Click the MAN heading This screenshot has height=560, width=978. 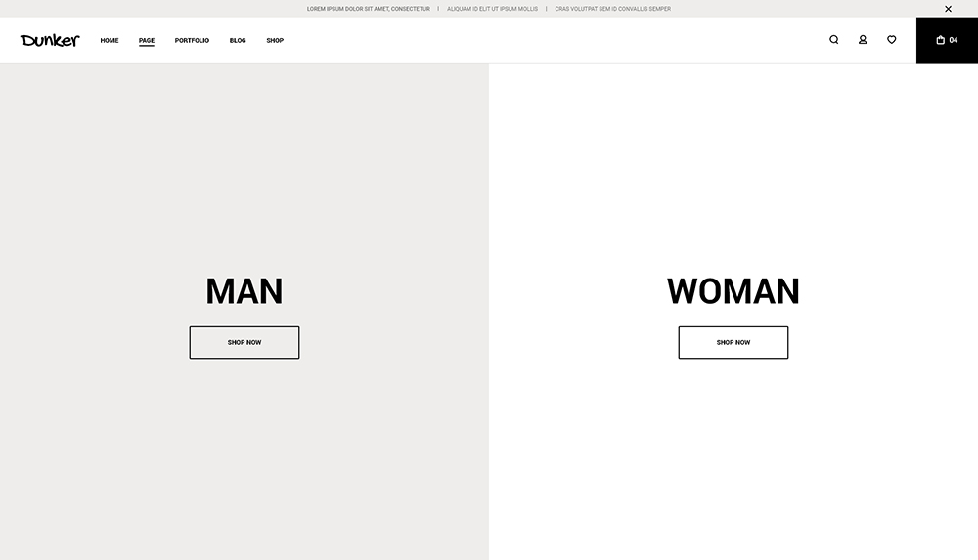(244, 291)
